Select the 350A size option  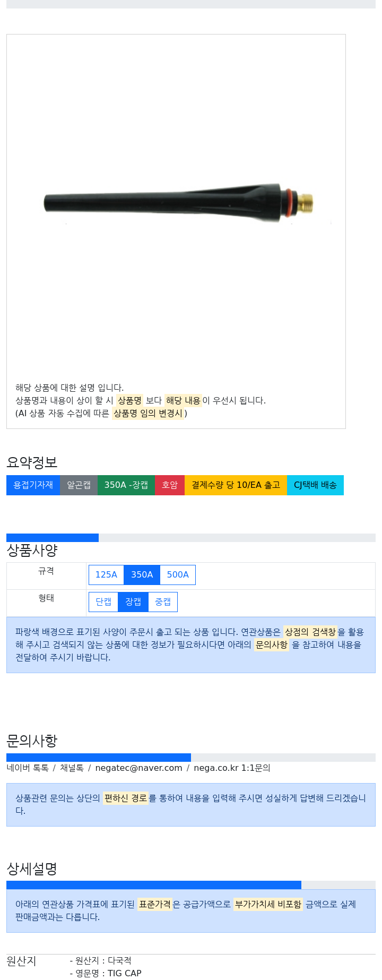(x=142, y=575)
